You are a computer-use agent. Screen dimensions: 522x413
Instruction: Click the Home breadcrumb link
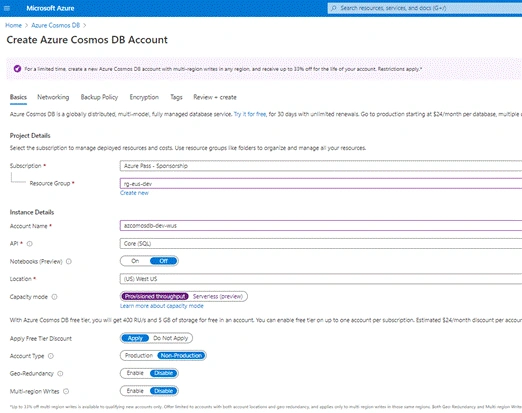(x=13, y=25)
